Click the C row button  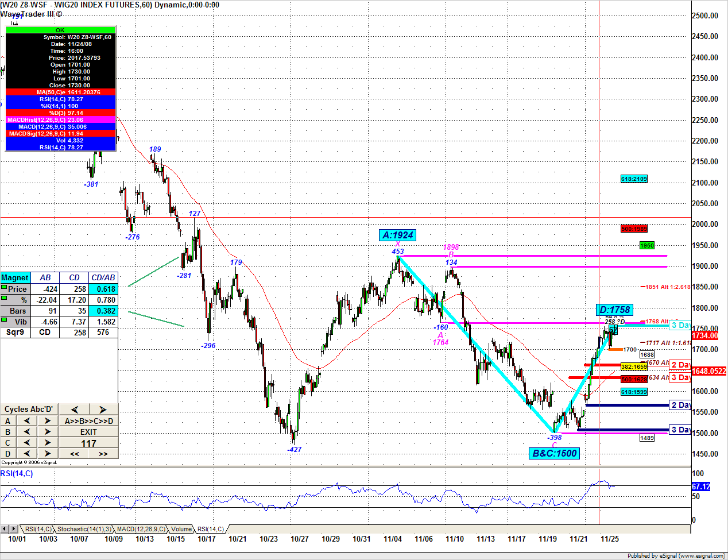point(8,443)
